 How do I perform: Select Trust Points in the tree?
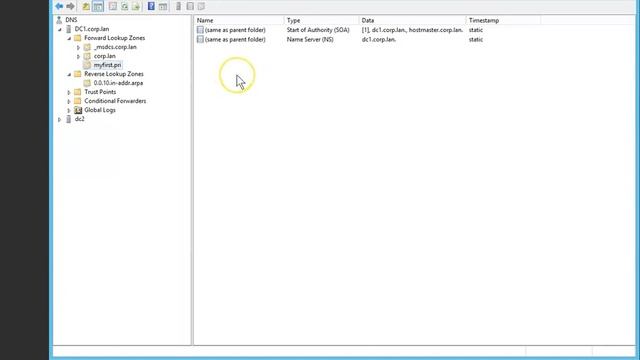[100, 92]
